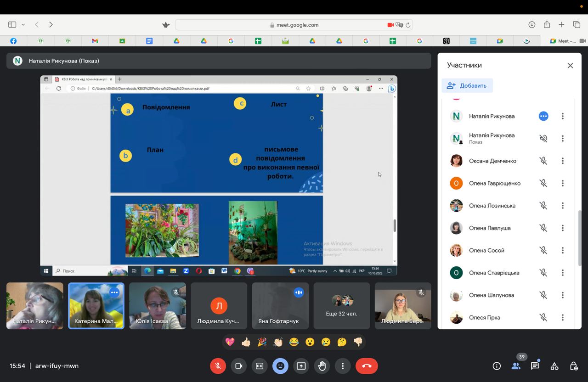The width and height of the screenshot is (588, 382).
Task: Send the sad face reaction
Action: tap(326, 342)
